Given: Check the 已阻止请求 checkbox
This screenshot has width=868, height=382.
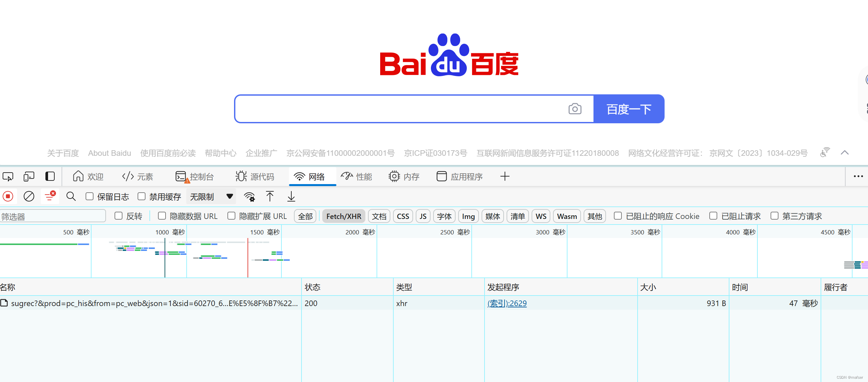Looking at the screenshot, I should 713,216.
